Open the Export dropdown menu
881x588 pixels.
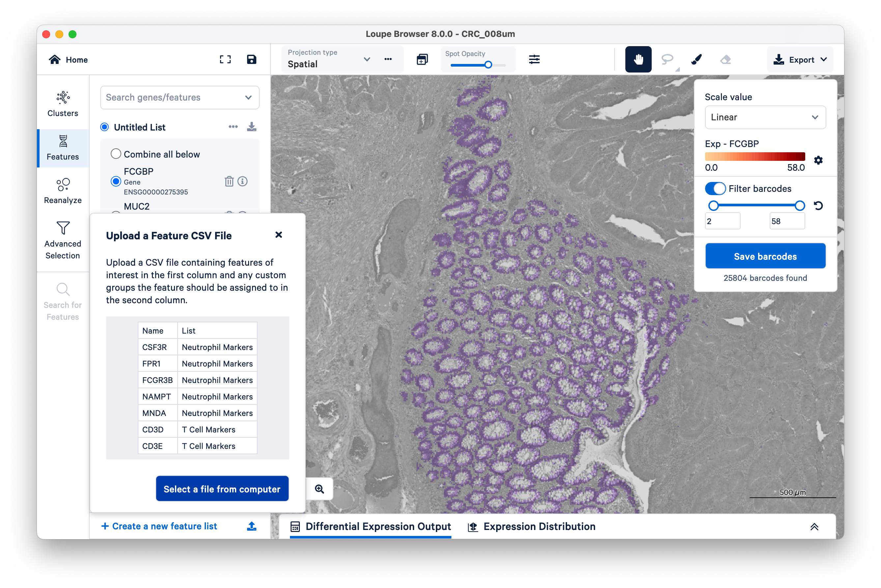point(800,60)
